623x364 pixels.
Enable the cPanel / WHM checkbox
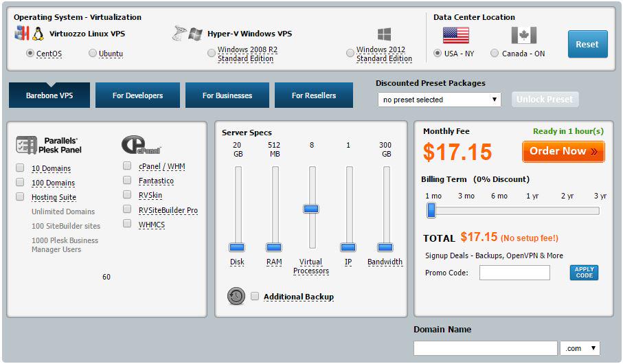point(127,166)
